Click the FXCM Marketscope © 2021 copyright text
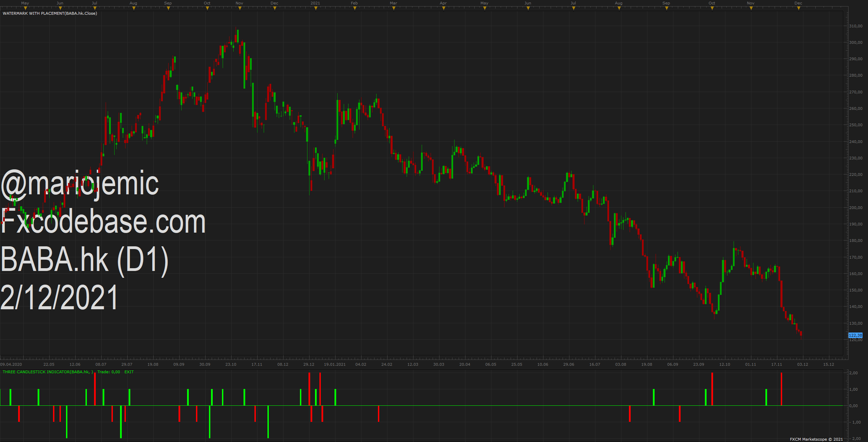This screenshot has width=868, height=442. pos(816,439)
